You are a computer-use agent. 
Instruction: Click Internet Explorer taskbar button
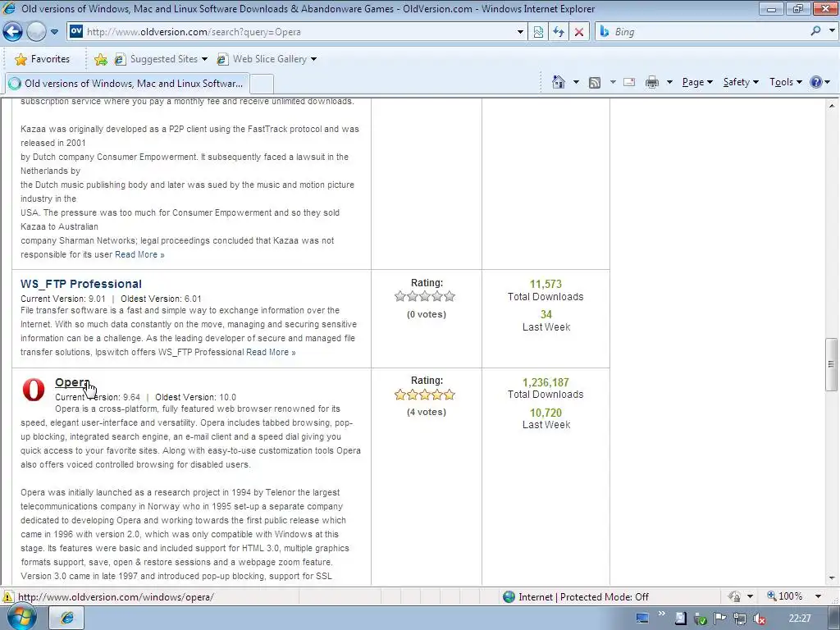pos(67,618)
